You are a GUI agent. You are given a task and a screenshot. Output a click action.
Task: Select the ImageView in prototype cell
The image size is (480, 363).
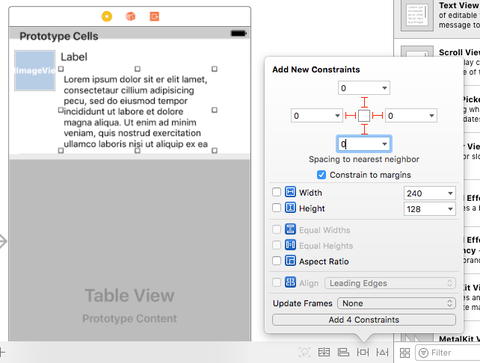tap(35, 70)
